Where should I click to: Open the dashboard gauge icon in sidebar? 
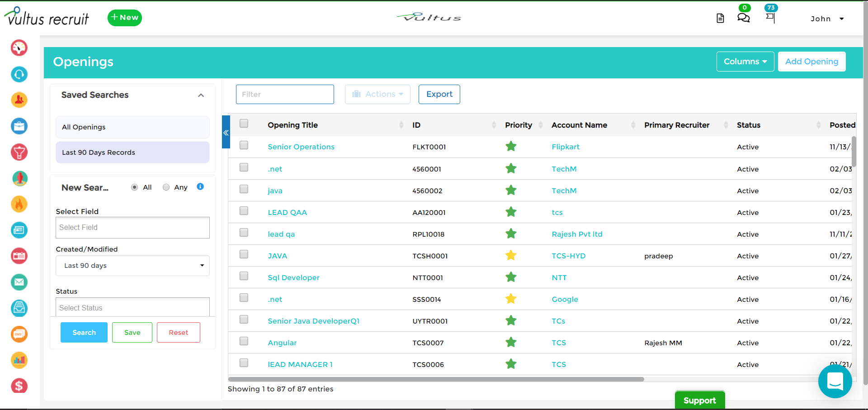point(19,48)
